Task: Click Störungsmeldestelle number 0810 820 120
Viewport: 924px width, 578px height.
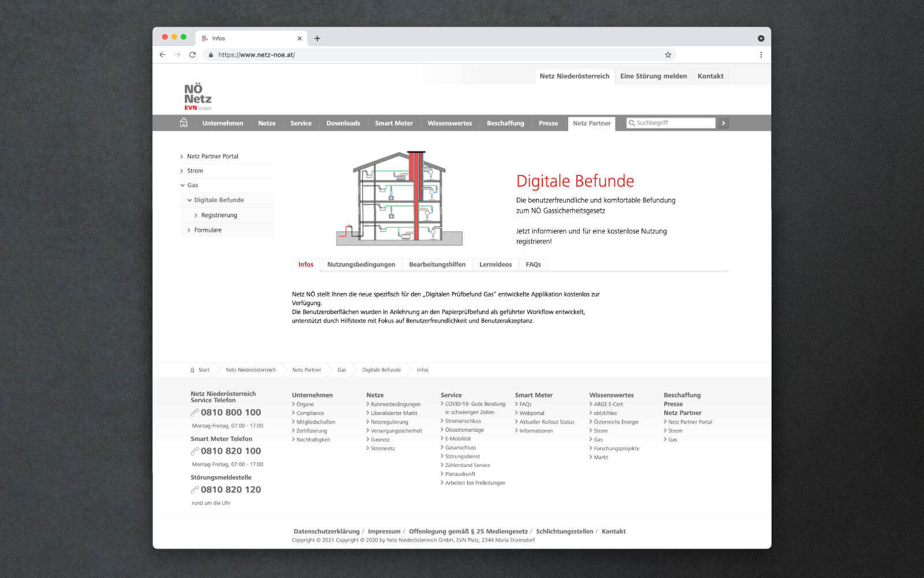Action: pyautogui.click(x=230, y=490)
